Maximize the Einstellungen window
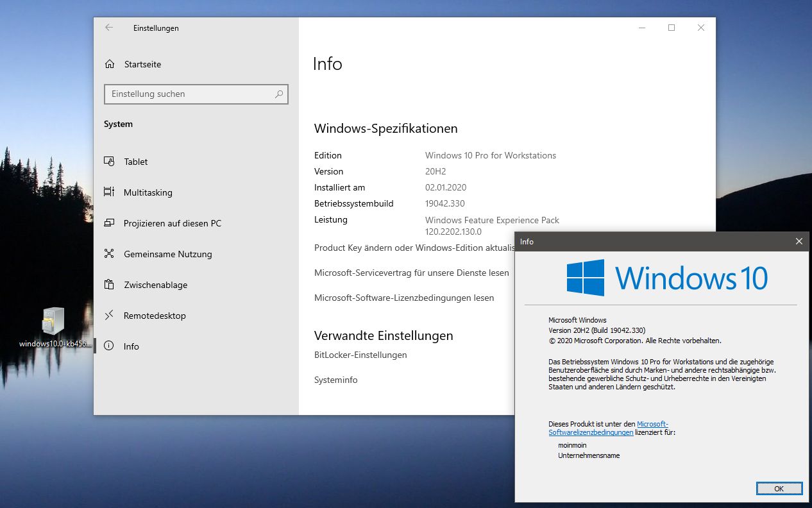Image resolution: width=812 pixels, height=508 pixels. click(x=672, y=28)
